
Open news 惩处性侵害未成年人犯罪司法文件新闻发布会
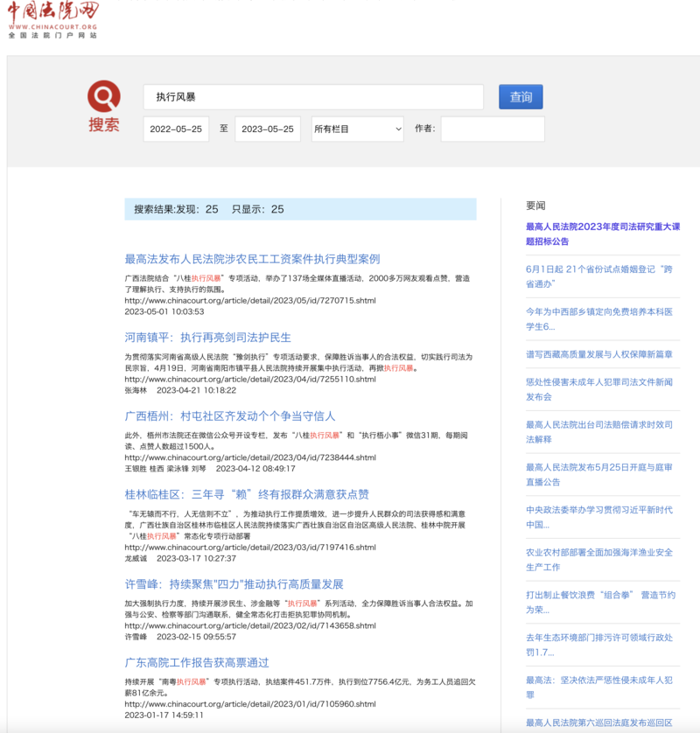[599, 389]
